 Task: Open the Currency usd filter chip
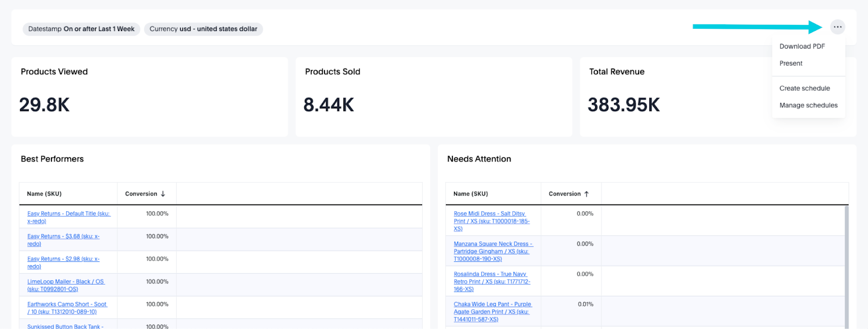(x=203, y=29)
